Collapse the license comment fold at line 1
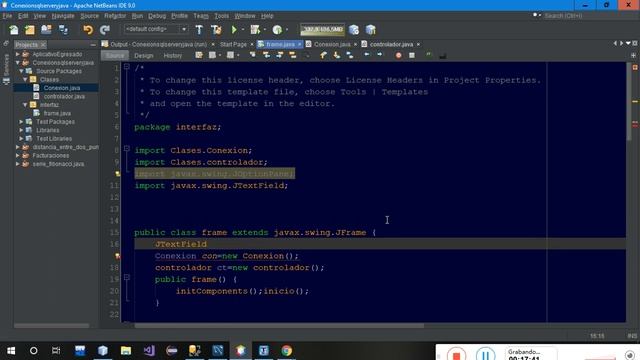Viewport: 640px width, 360px height. [127, 67]
